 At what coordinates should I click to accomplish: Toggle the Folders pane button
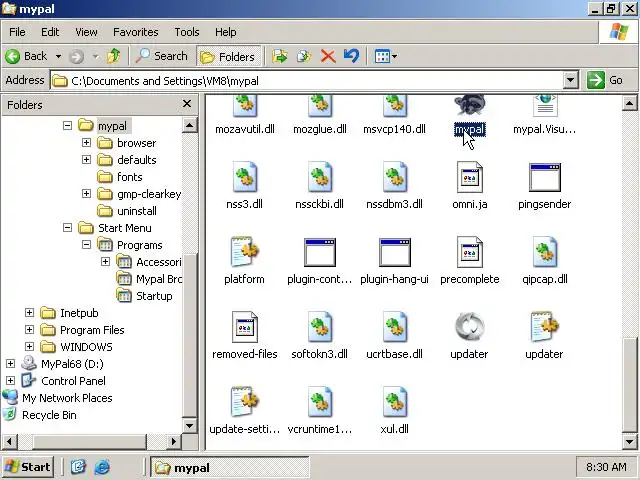[228, 57]
